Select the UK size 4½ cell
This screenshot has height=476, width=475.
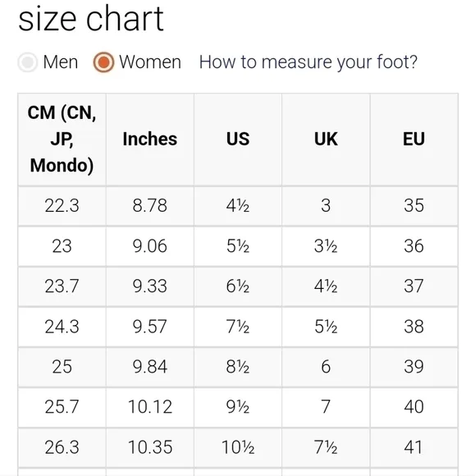point(326,286)
